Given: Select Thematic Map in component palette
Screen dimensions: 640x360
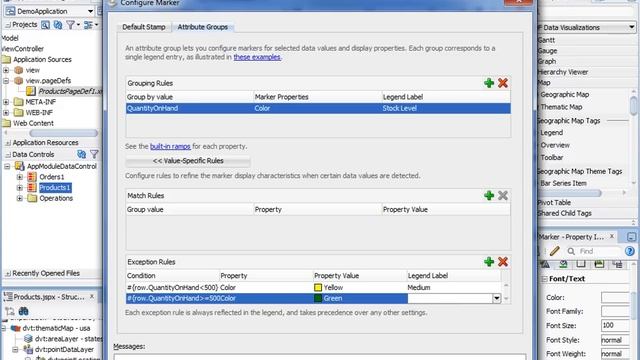Looking at the screenshot, I should coord(561,107).
